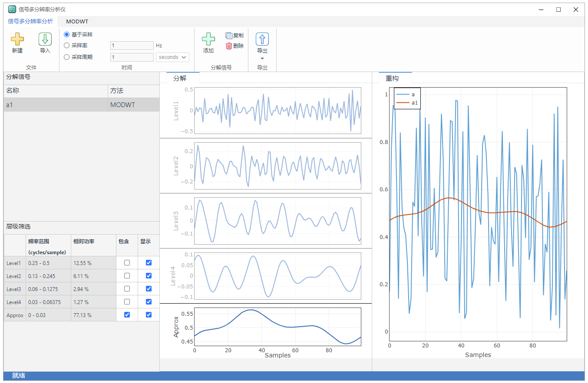Click the Approx row label
This screenshot has width=588, height=383.
[x=15, y=315]
